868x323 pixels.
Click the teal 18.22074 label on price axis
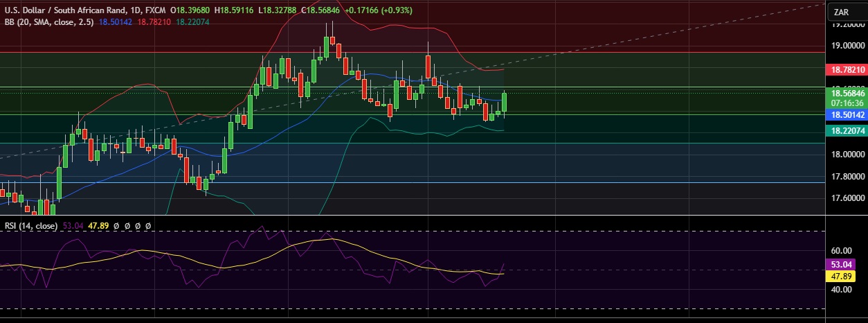[847, 130]
